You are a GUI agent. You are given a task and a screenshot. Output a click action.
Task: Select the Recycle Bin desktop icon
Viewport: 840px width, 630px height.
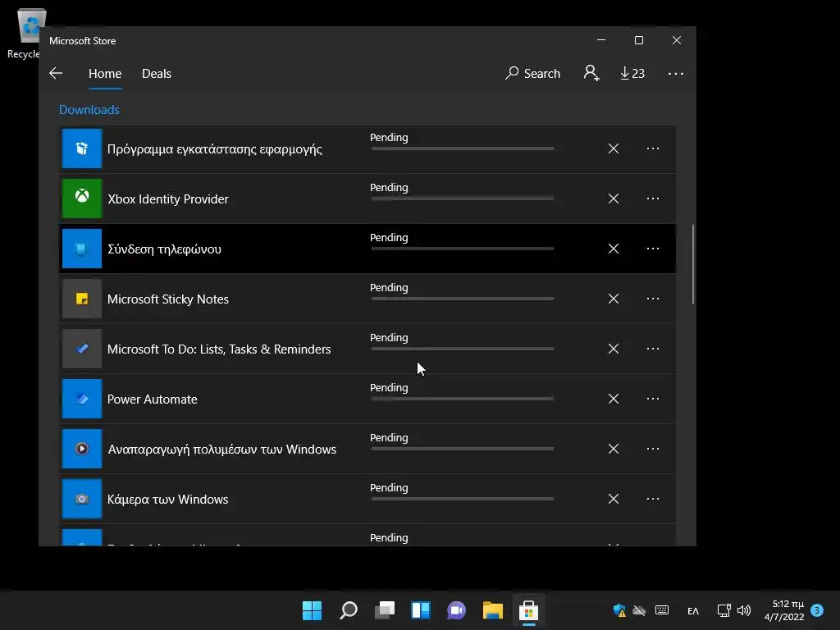click(x=27, y=33)
